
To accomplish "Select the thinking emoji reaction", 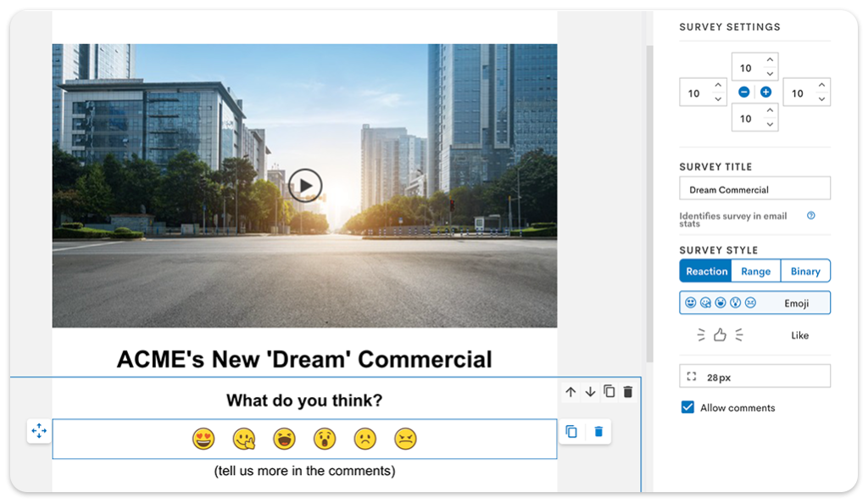I will click(244, 439).
